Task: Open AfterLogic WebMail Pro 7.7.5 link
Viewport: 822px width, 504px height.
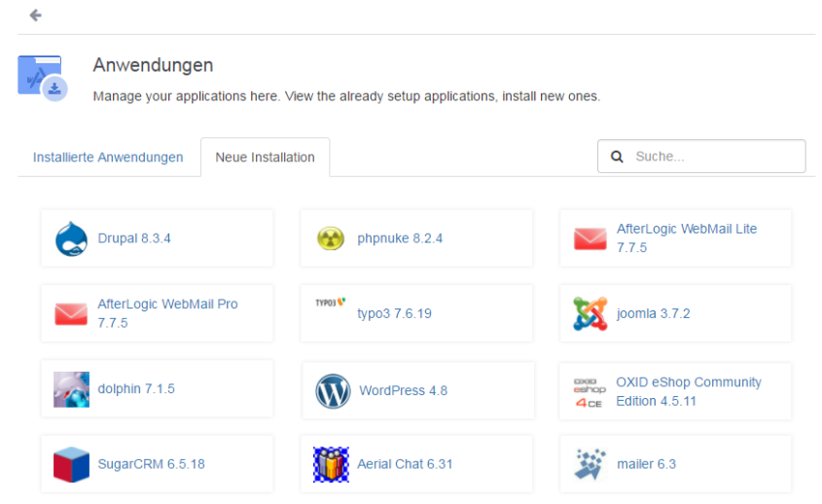Action: coord(167,313)
